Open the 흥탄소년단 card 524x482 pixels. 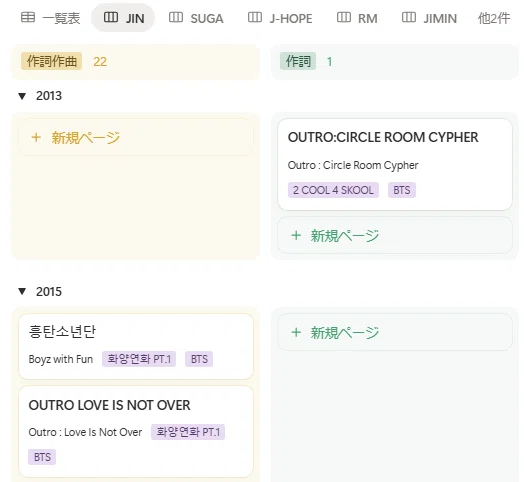pyautogui.click(x=136, y=346)
